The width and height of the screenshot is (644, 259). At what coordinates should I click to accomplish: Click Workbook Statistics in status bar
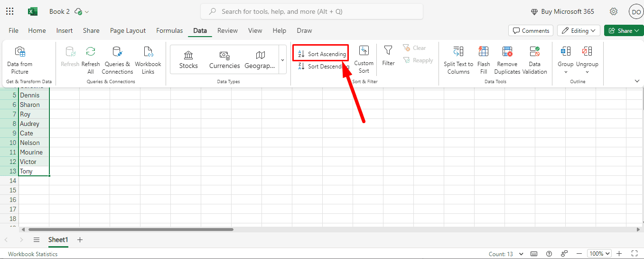tap(33, 254)
